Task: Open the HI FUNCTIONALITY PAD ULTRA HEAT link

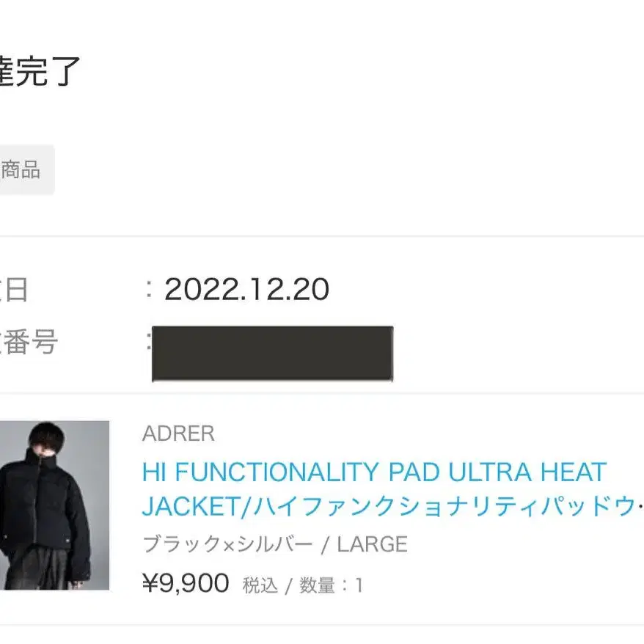Action: tap(374, 472)
